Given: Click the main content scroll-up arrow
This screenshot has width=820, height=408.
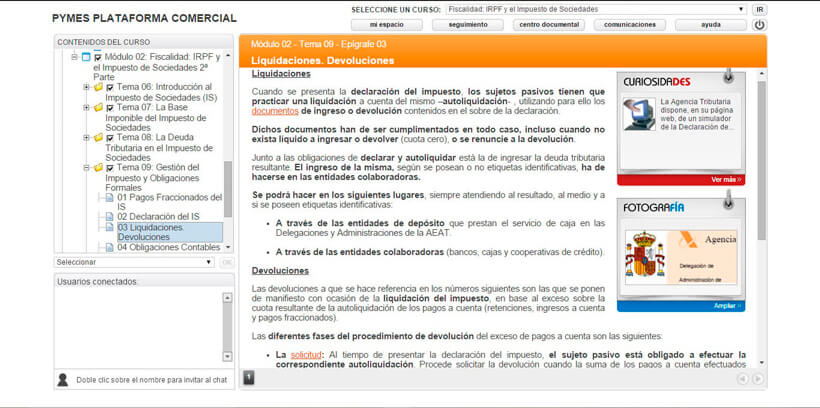Looking at the screenshot, I should coord(761,73).
